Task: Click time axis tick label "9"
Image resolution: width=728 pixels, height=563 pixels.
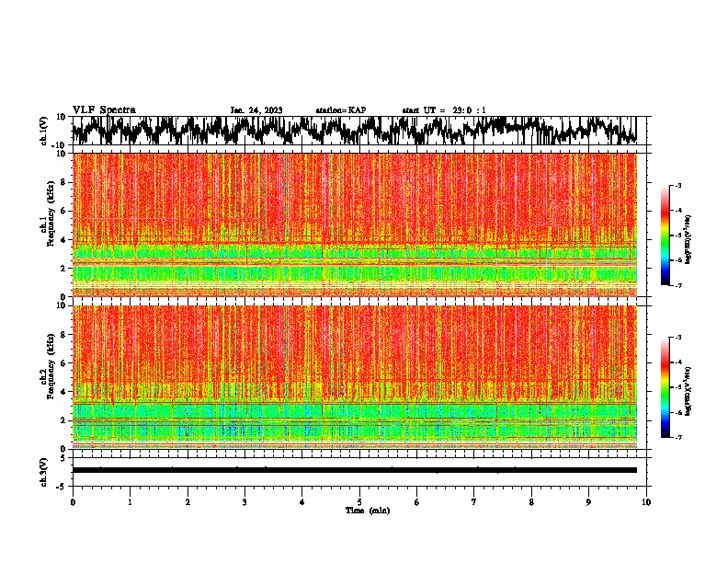Action: (588, 502)
